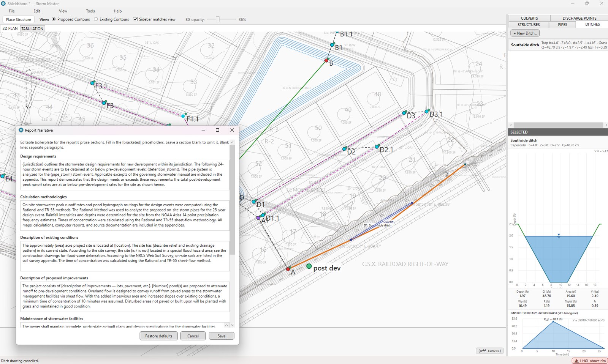Click inside the Design requirements text box
Image resolution: width=608 pixels, height=364 pixels.
pos(125,175)
